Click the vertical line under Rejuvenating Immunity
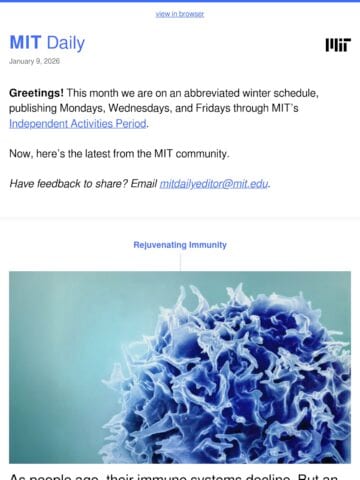This screenshot has width=360, height=480. pyautogui.click(x=180, y=261)
